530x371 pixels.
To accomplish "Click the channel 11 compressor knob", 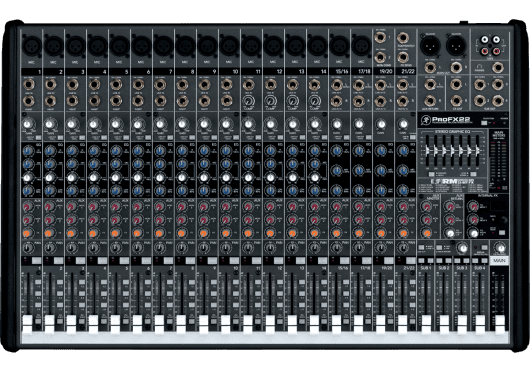I will click(x=248, y=100).
